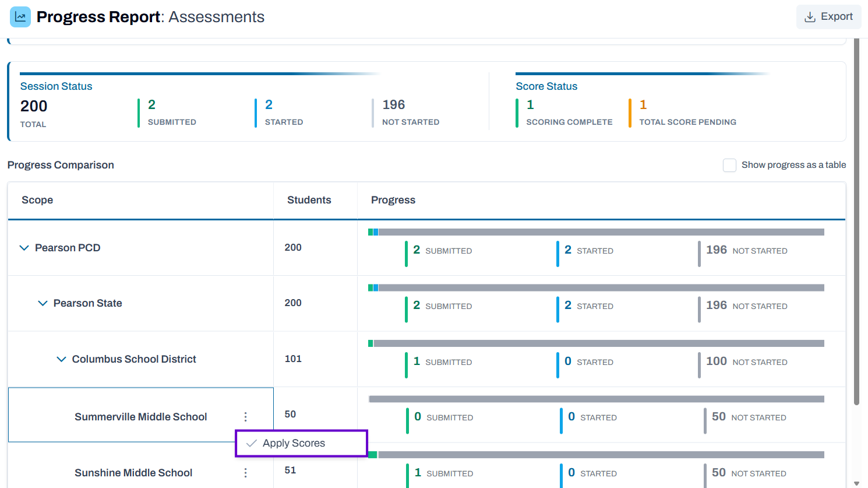Click Columbus School District progress bar
This screenshot has width=868, height=488.
coord(596,343)
